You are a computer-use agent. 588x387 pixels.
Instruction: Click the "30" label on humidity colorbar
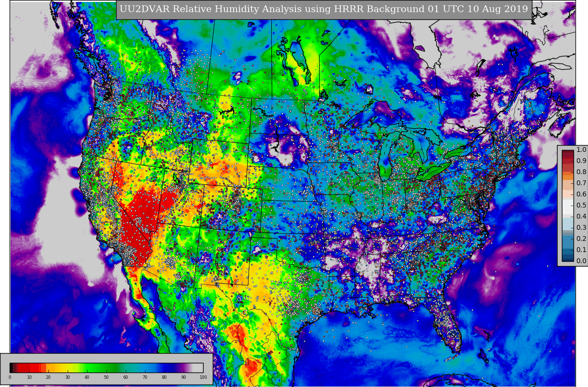[x=68, y=377]
